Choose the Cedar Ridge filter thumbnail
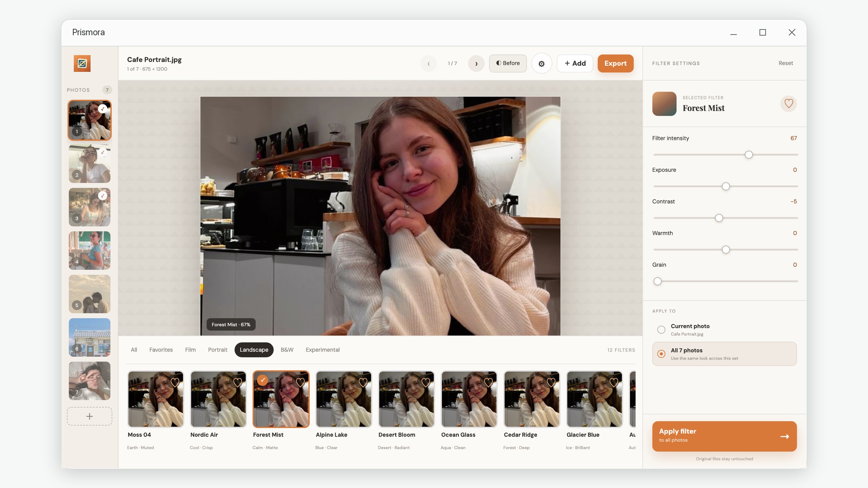This screenshot has width=868, height=488. tap(532, 399)
